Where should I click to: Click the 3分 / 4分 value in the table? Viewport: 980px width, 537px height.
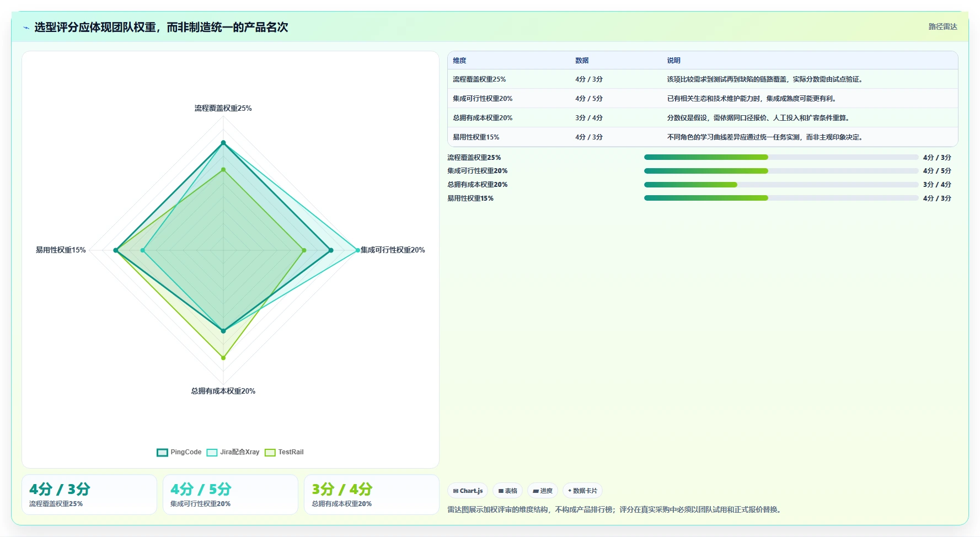(x=589, y=118)
